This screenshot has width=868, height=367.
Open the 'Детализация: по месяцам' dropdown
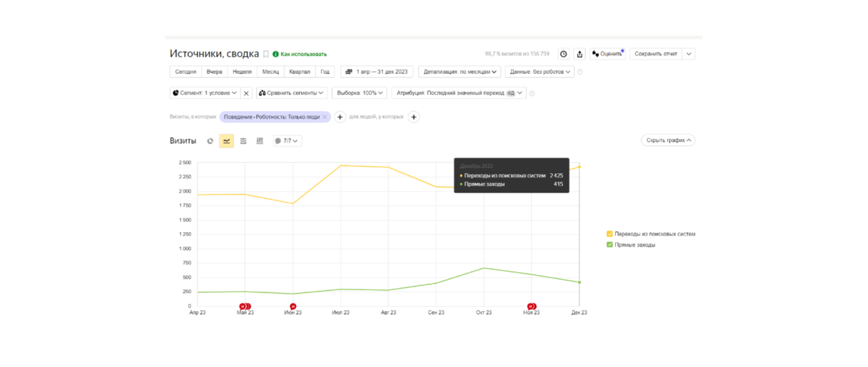(460, 72)
